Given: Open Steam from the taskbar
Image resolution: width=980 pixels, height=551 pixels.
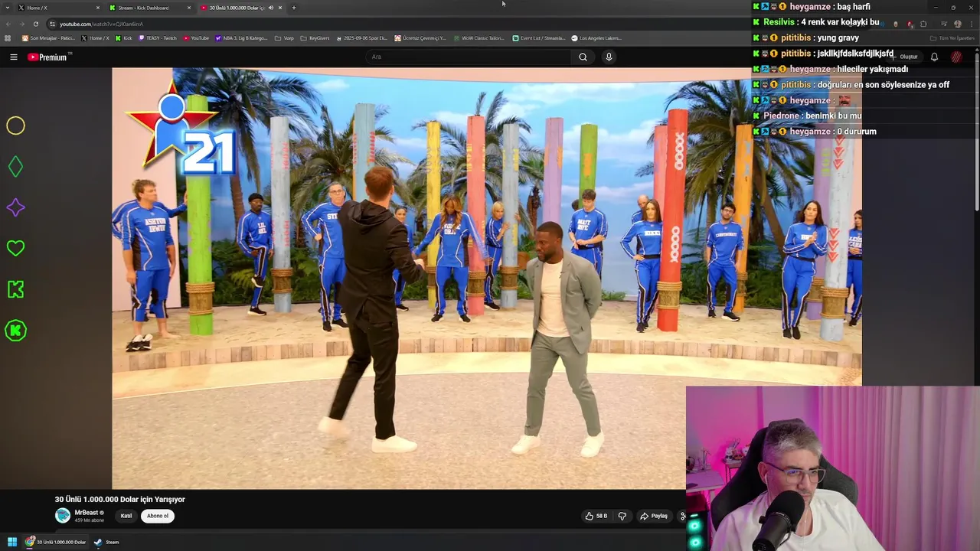Looking at the screenshot, I should coord(106,542).
